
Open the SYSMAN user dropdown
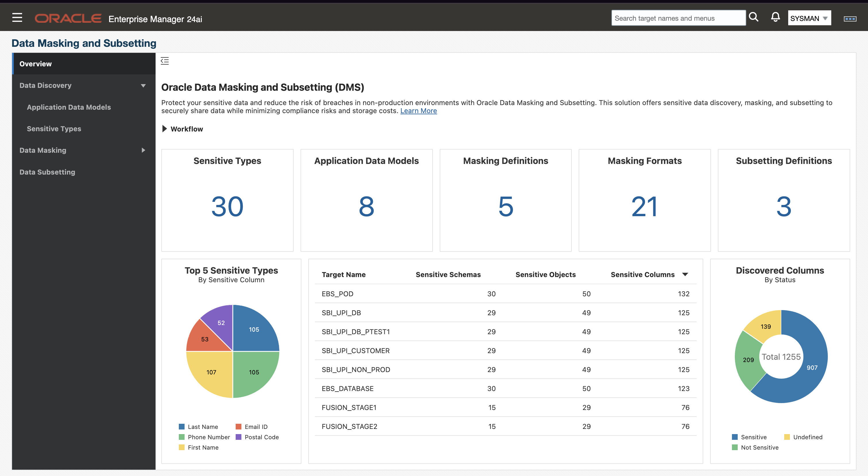(x=809, y=18)
